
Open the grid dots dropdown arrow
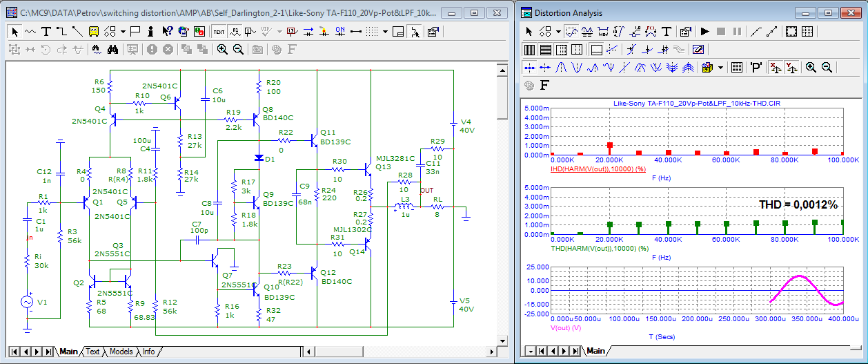point(385,31)
